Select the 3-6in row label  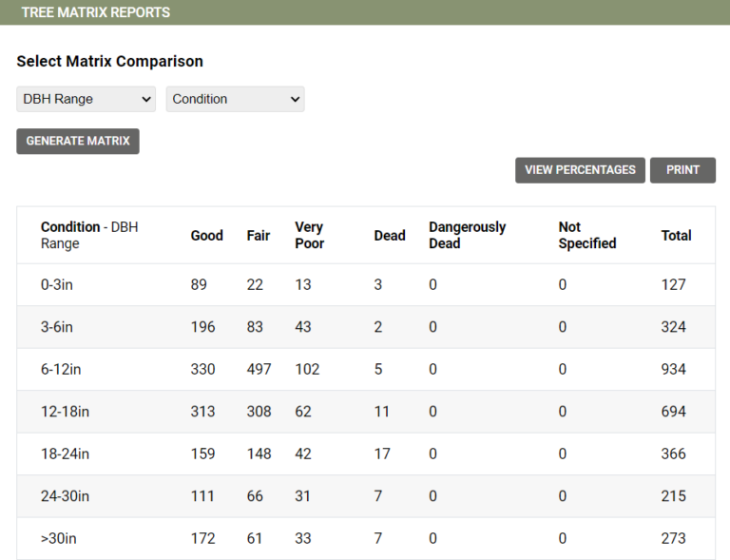[x=58, y=327]
